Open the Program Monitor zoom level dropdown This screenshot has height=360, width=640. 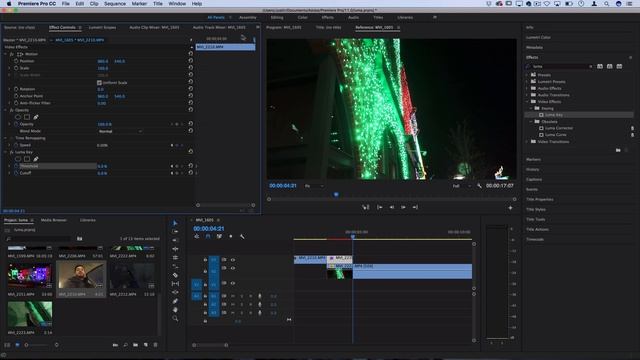pos(314,186)
